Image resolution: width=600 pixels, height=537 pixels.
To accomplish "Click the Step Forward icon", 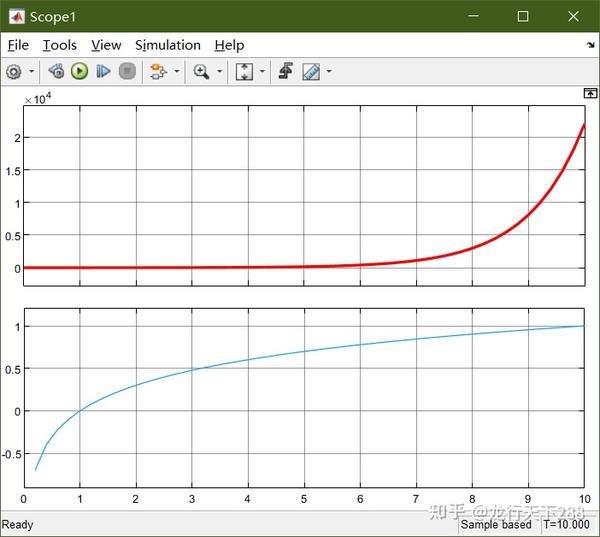I will (103, 71).
